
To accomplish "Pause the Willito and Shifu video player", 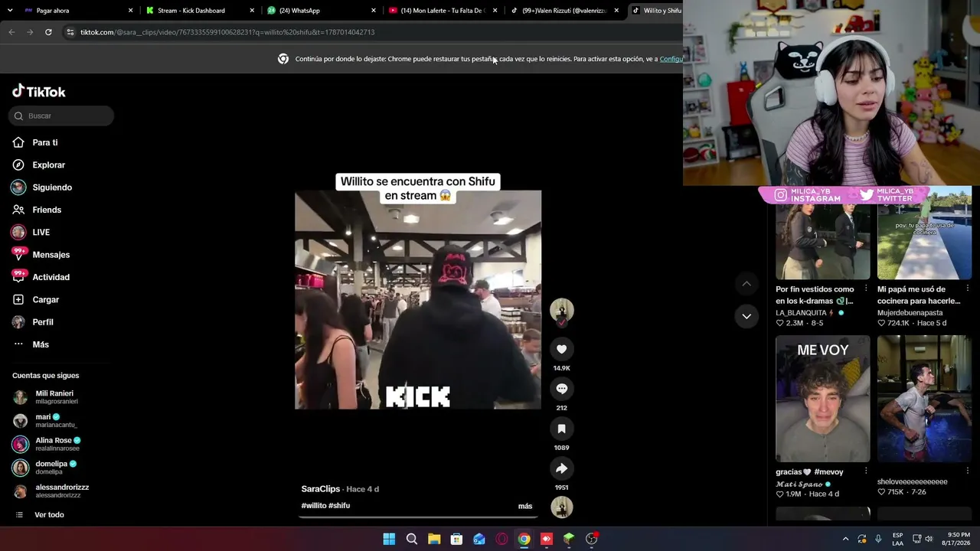I will pos(418,299).
